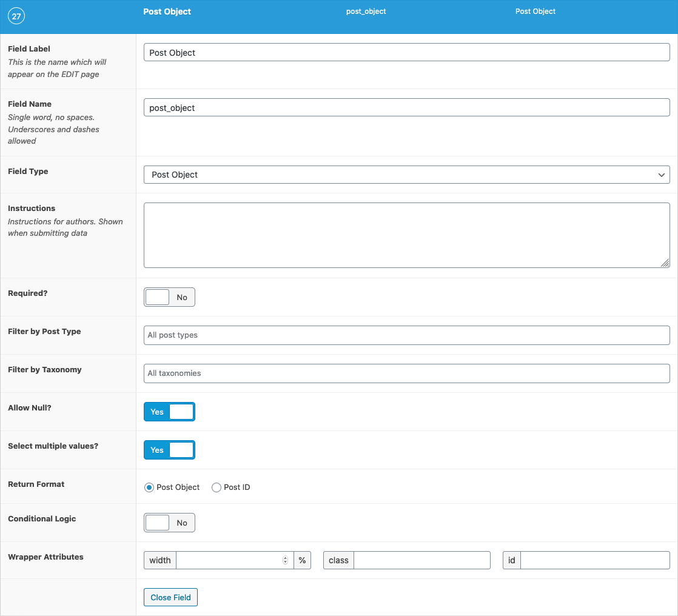Click the Conditional Logic row label

(42, 519)
